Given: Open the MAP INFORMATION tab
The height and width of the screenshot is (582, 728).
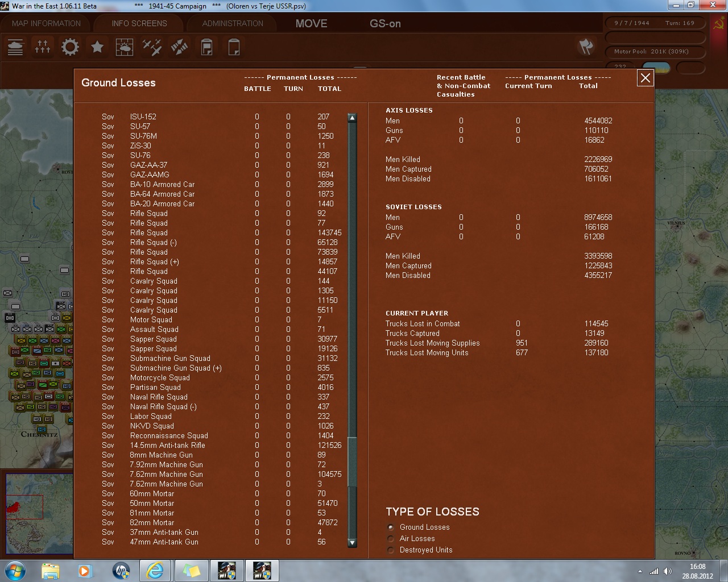Looking at the screenshot, I should 47,23.
